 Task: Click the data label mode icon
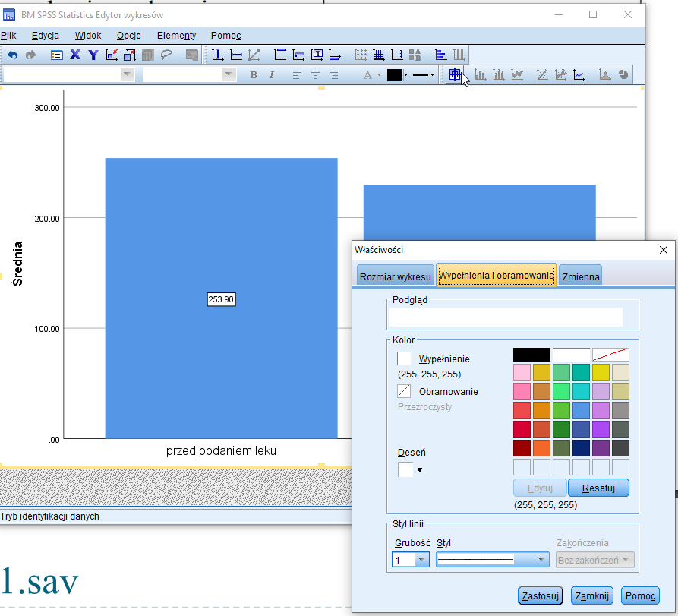(454, 74)
